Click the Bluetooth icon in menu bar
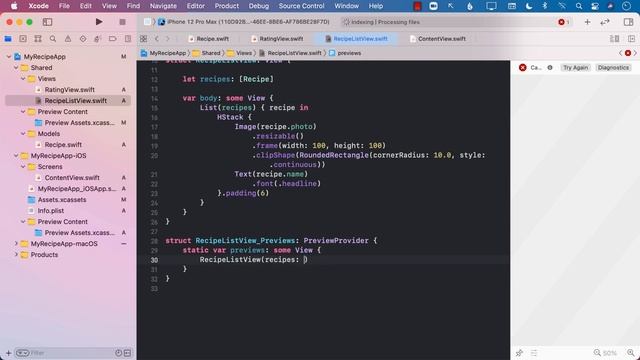This screenshot has width=640, height=360. click(x=544, y=6)
